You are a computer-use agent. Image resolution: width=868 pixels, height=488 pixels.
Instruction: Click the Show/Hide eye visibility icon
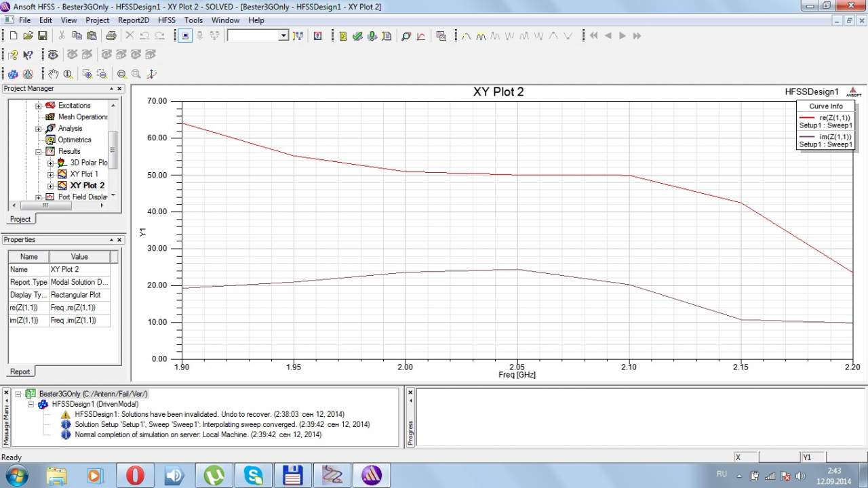point(53,55)
